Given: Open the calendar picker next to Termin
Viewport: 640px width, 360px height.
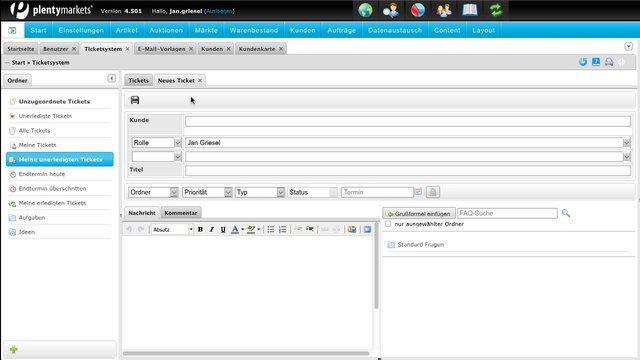Looking at the screenshot, I should 418,192.
